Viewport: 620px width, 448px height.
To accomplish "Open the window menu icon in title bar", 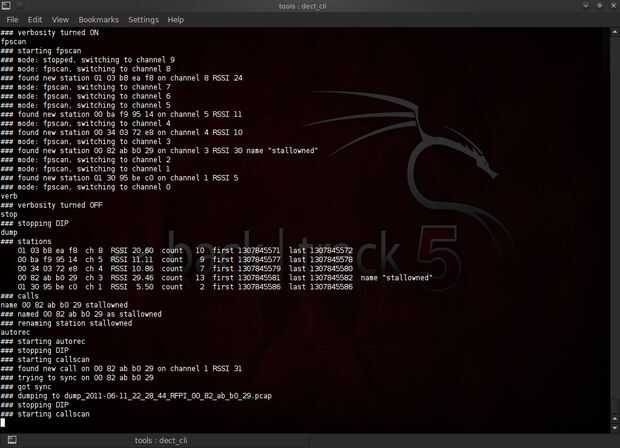I will point(6,6).
